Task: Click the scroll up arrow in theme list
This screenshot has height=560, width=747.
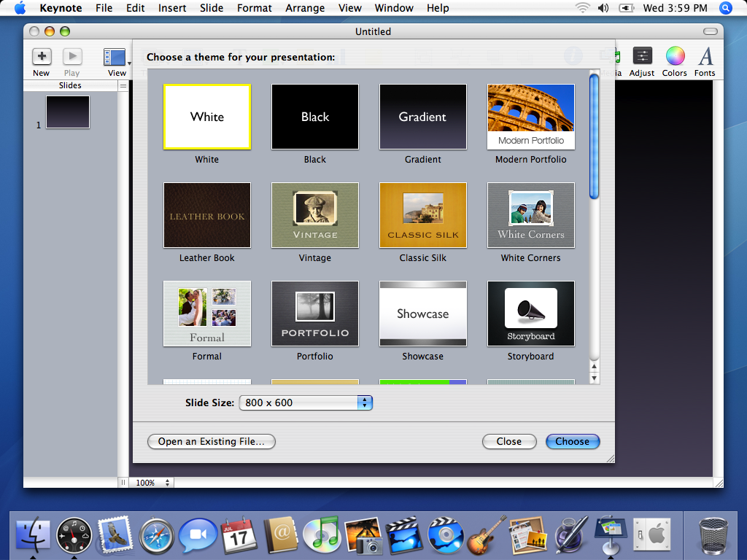Action: (x=594, y=367)
